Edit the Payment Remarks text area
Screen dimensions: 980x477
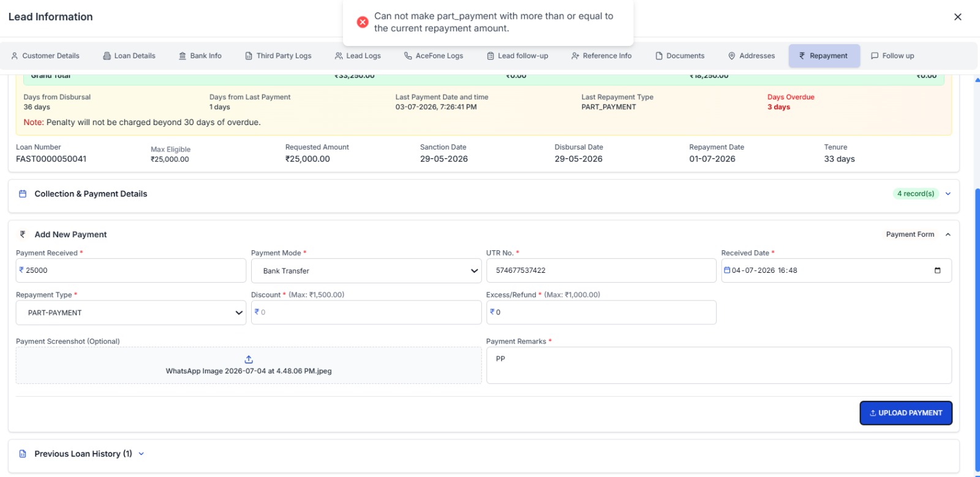(x=719, y=365)
